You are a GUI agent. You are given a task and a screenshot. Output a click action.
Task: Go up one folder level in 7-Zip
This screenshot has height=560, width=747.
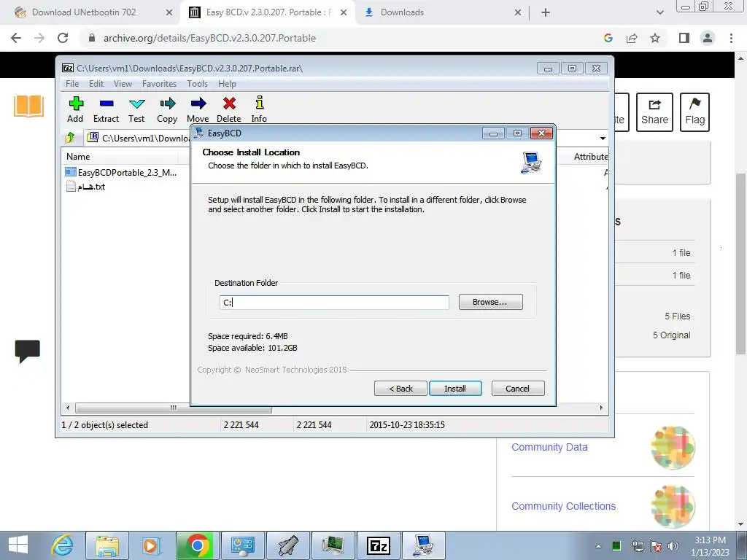(70, 138)
